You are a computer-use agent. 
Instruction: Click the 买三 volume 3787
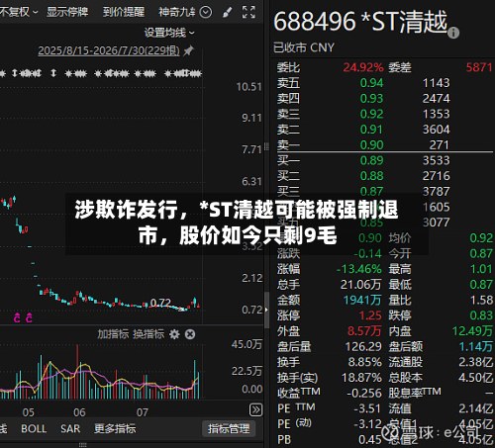click(437, 191)
